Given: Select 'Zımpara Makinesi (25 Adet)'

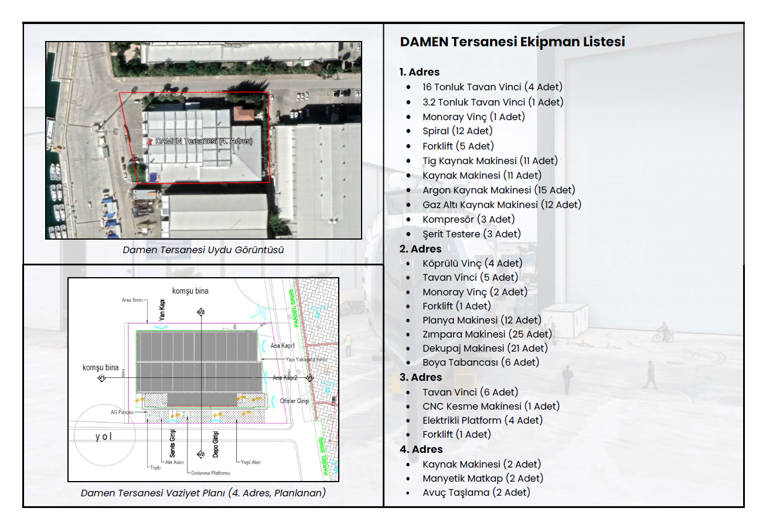Looking at the screenshot, I should click(487, 334).
